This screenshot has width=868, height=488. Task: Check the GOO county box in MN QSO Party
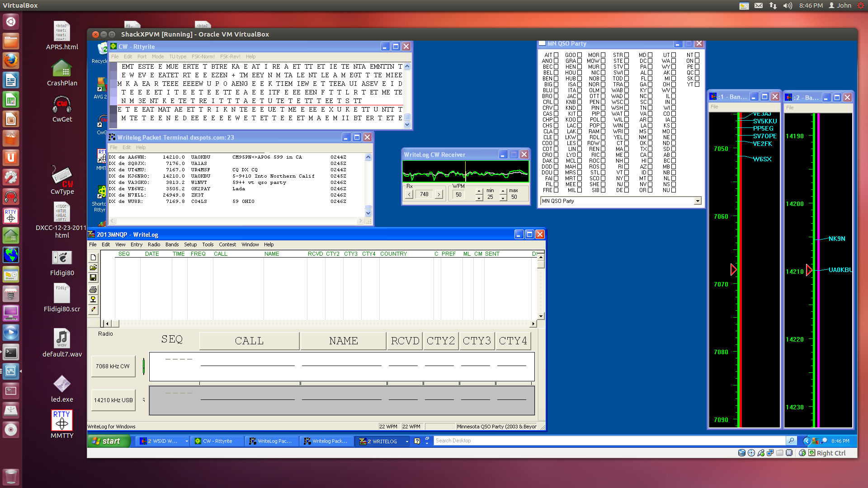pos(580,55)
